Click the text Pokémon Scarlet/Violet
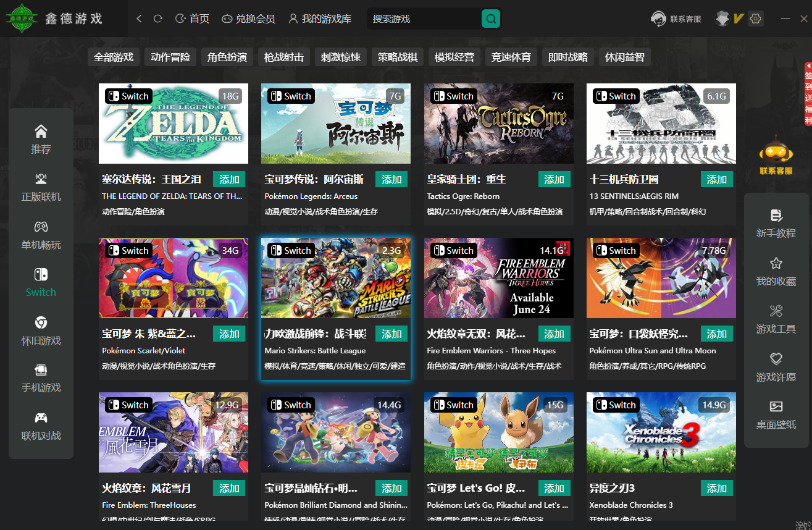 (x=144, y=351)
